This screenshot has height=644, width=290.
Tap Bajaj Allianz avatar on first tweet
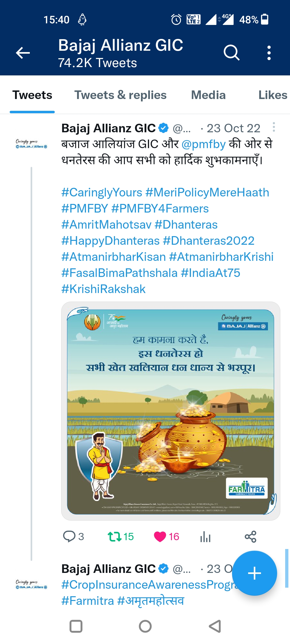[x=31, y=144]
